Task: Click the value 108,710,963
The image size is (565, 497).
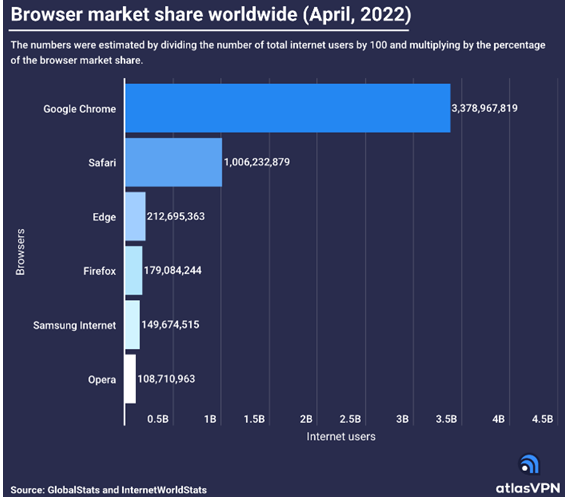Action: [166, 379]
